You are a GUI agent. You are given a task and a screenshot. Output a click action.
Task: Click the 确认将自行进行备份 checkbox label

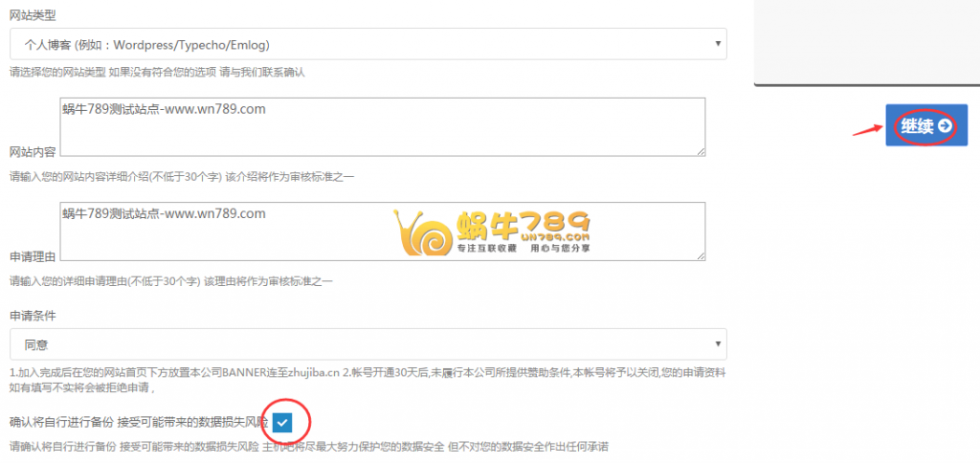139,423
